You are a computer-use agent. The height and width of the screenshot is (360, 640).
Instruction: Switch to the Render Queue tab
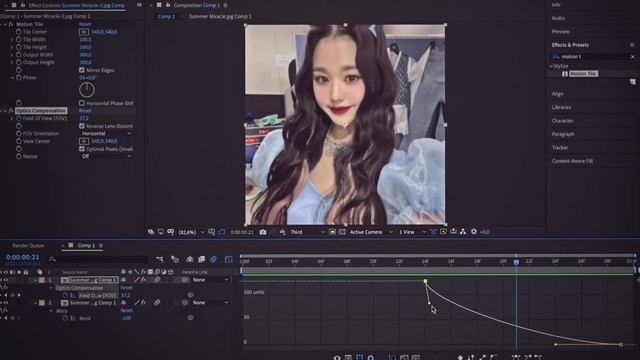coord(28,246)
